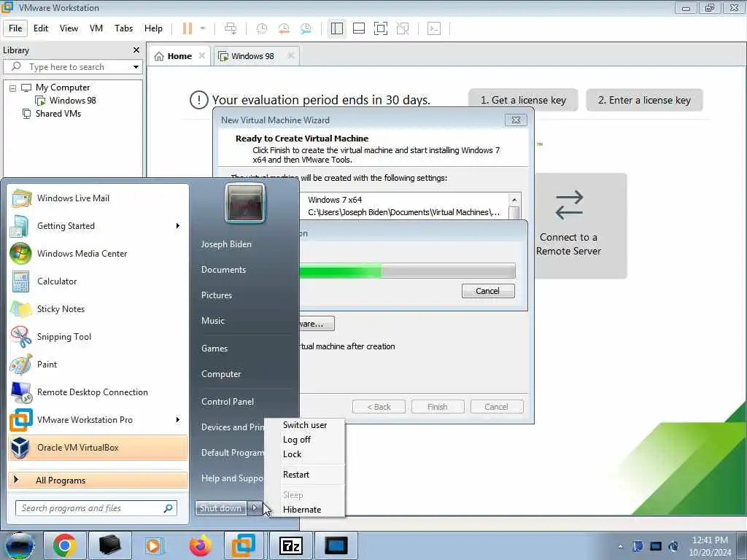Enter full screen mode icon
The width and height of the screenshot is (747, 560).
coord(381,28)
